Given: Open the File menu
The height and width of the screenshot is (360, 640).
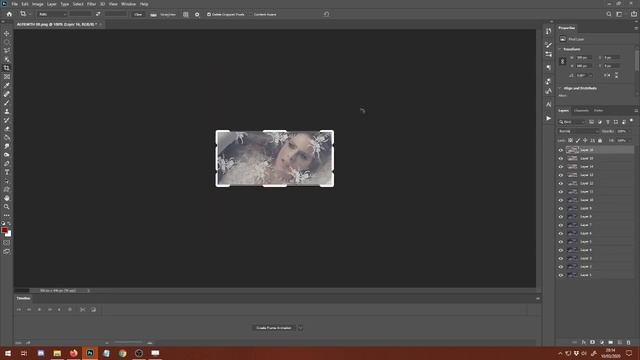Looking at the screenshot, I should pos(14,4).
